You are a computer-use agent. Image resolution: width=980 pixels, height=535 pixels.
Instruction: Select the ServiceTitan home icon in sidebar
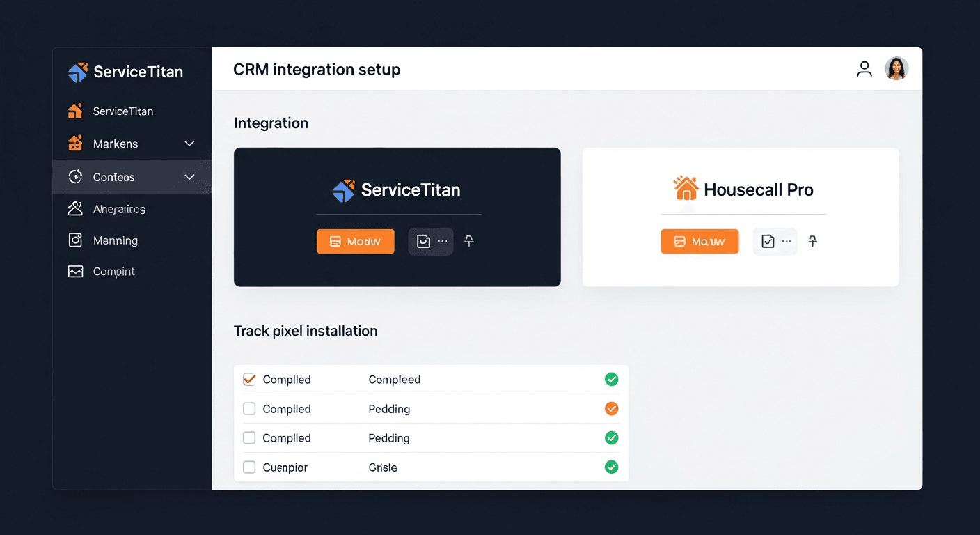pyautogui.click(x=75, y=111)
